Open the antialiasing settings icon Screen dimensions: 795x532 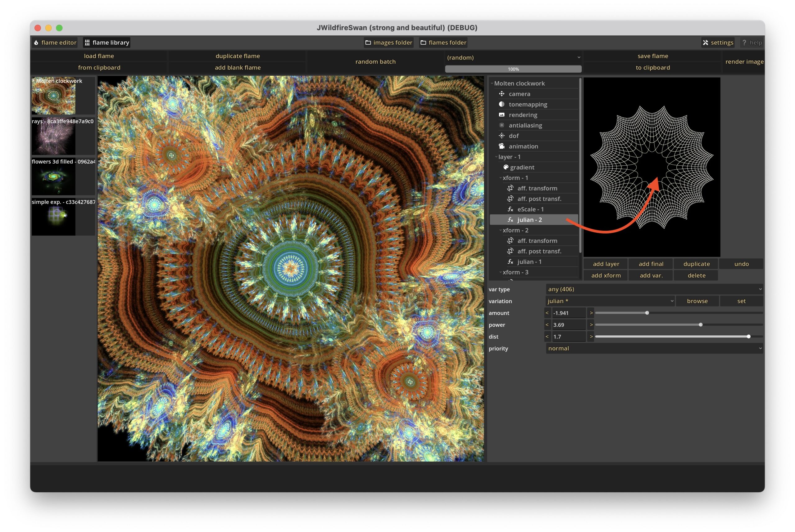(x=502, y=125)
